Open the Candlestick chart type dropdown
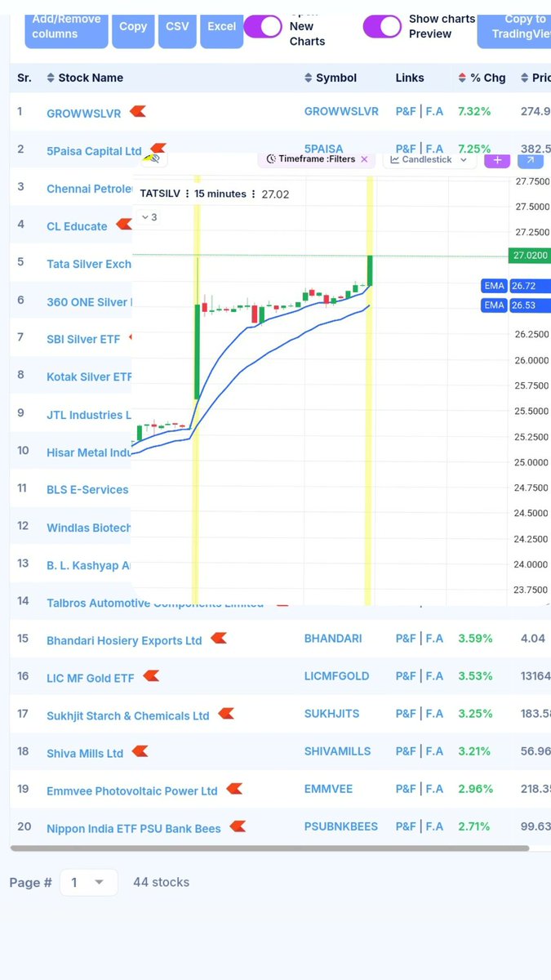The width and height of the screenshot is (551, 980). tap(429, 159)
